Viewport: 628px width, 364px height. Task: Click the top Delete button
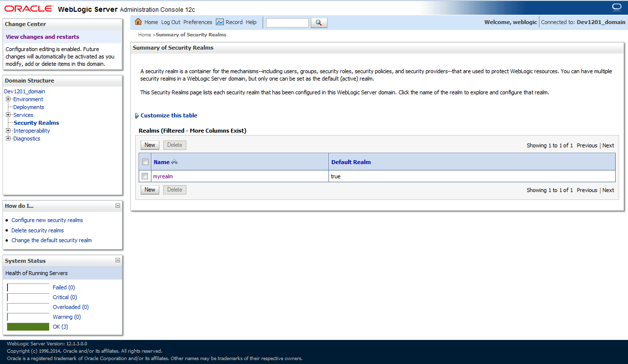(175, 145)
